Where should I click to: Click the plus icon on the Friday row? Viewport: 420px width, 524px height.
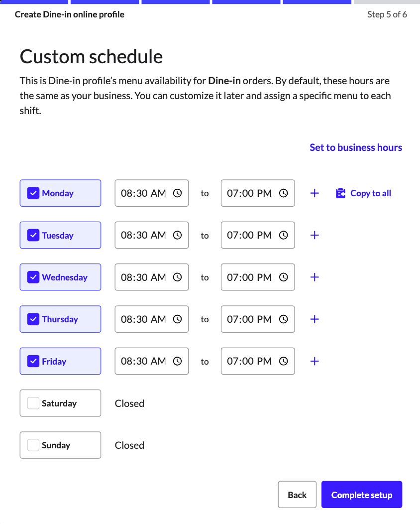point(315,361)
